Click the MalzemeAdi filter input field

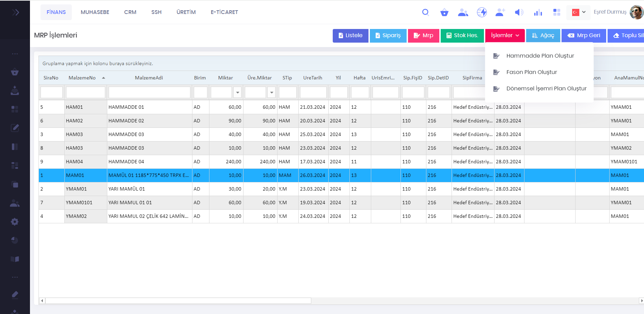click(149, 92)
